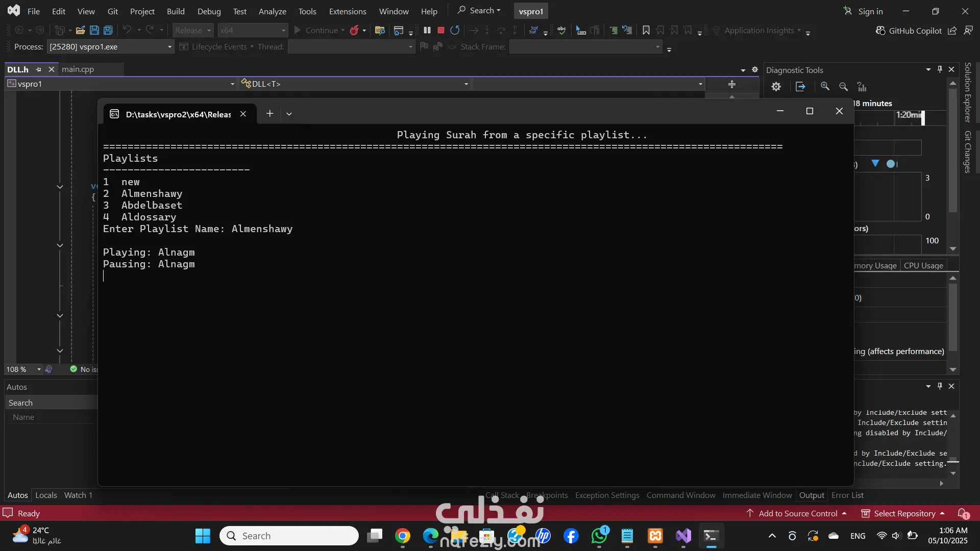This screenshot has height=551, width=980.
Task: Click the Stop Debugging red square
Action: pyautogui.click(x=441, y=31)
